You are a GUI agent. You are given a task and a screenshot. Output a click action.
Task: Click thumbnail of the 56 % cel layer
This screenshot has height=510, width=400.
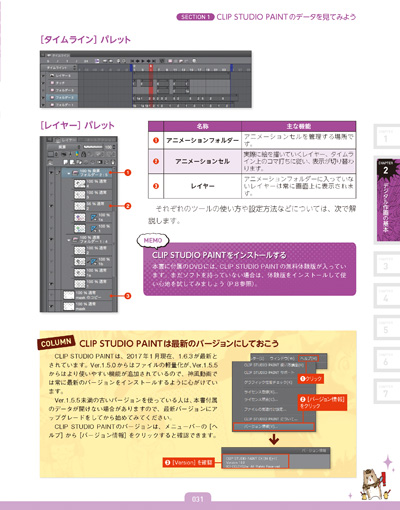(x=80, y=206)
